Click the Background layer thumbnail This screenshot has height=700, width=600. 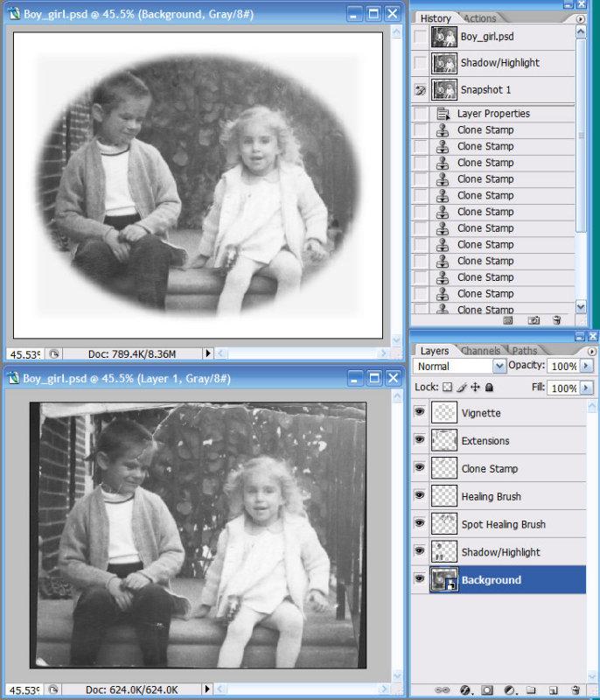pyautogui.click(x=443, y=579)
